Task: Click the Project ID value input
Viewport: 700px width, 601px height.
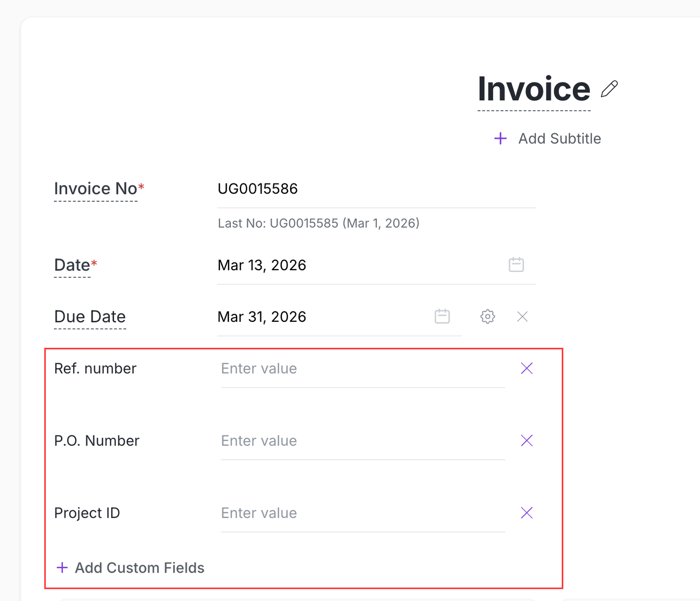Action: 362,513
